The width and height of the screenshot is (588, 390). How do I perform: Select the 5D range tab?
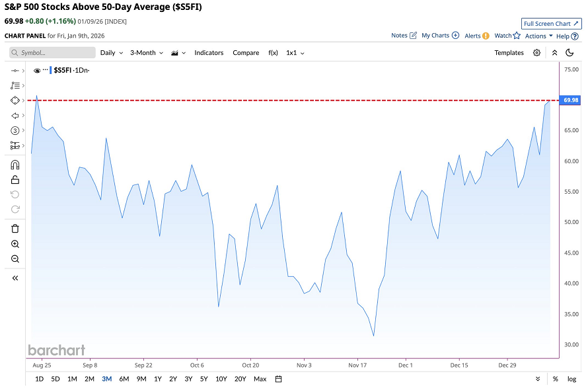click(x=55, y=379)
